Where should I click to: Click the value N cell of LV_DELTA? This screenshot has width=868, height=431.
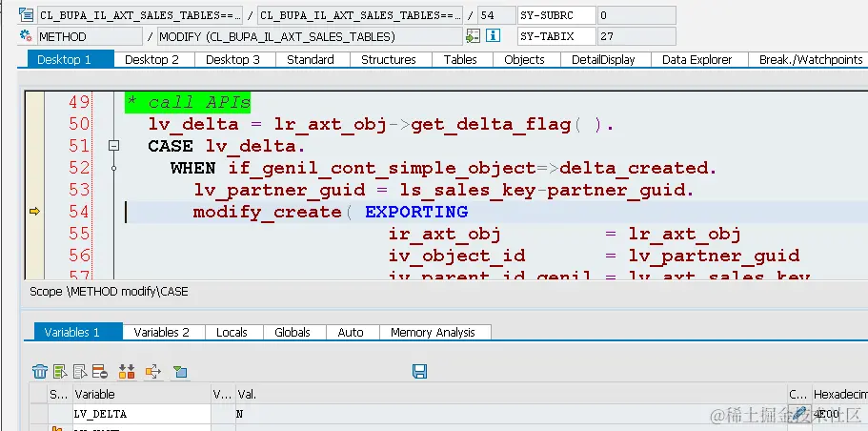(x=512, y=414)
